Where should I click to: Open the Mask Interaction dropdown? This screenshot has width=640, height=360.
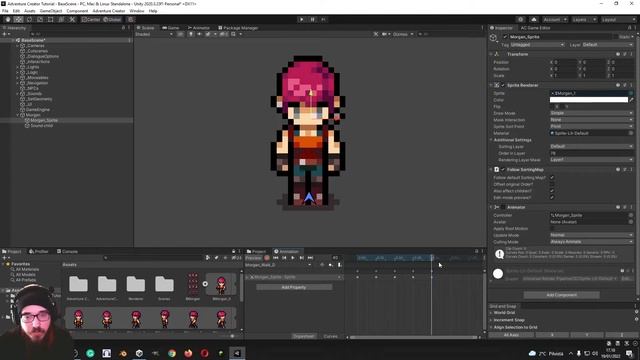[591, 120]
